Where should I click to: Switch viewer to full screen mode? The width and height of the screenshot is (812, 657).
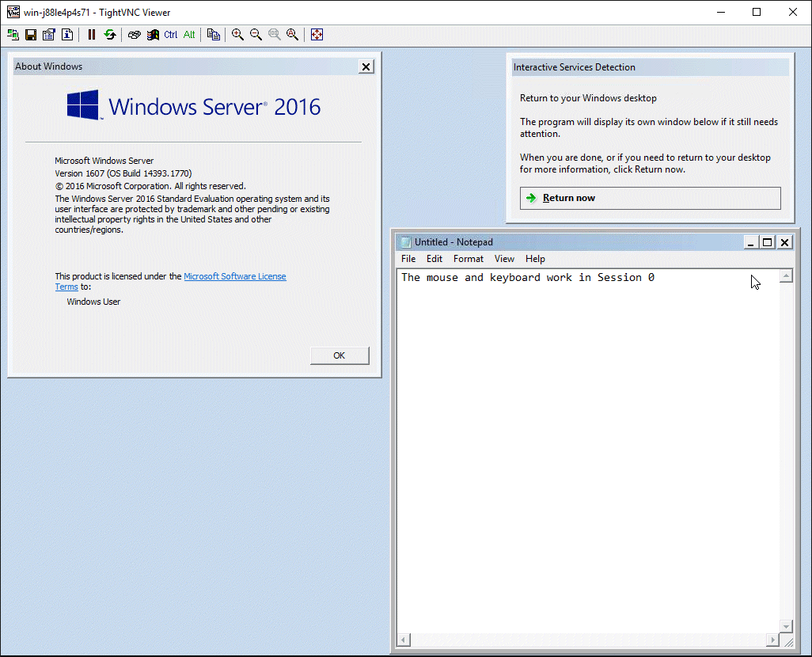coord(317,35)
